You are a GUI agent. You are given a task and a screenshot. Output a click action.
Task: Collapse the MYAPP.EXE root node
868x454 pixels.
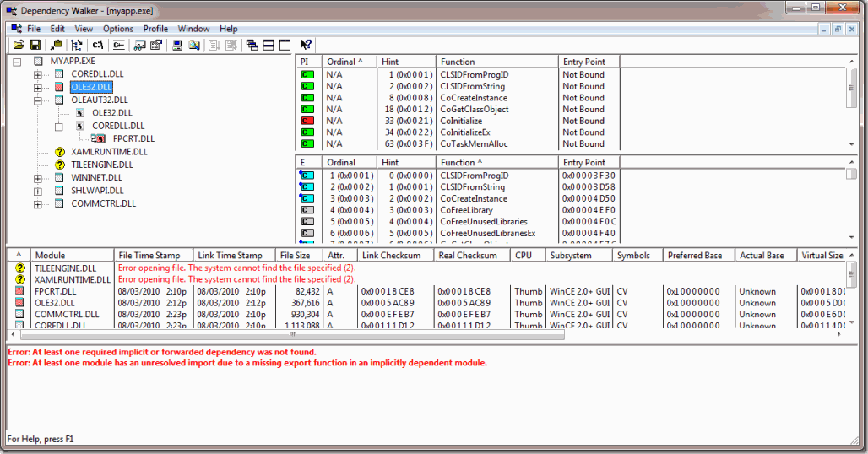tap(17, 62)
